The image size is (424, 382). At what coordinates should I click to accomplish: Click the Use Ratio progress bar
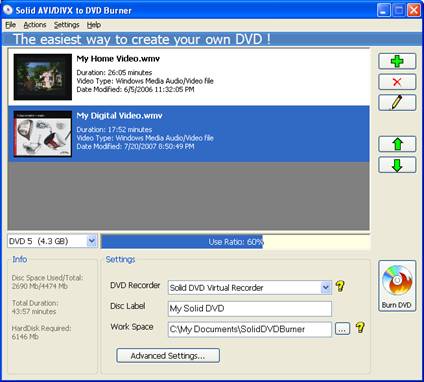(x=235, y=242)
